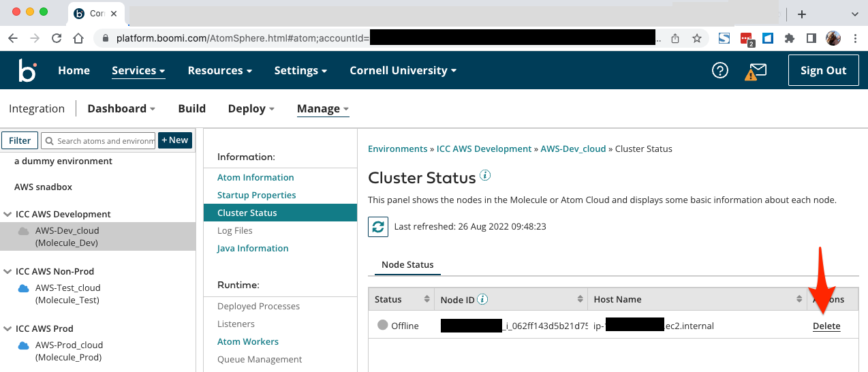Viewport: 868px width, 372px height.
Task: Click the share page icon in address bar
Action: click(675, 39)
